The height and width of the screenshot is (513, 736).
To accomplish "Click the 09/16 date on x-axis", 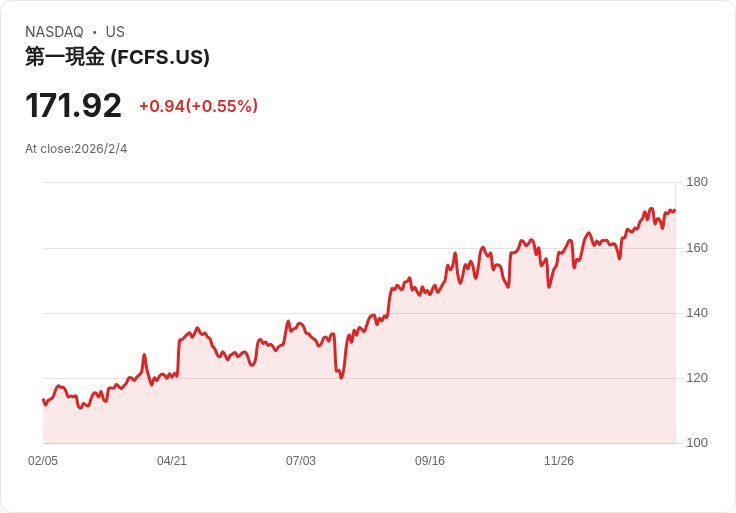I will tap(430, 461).
